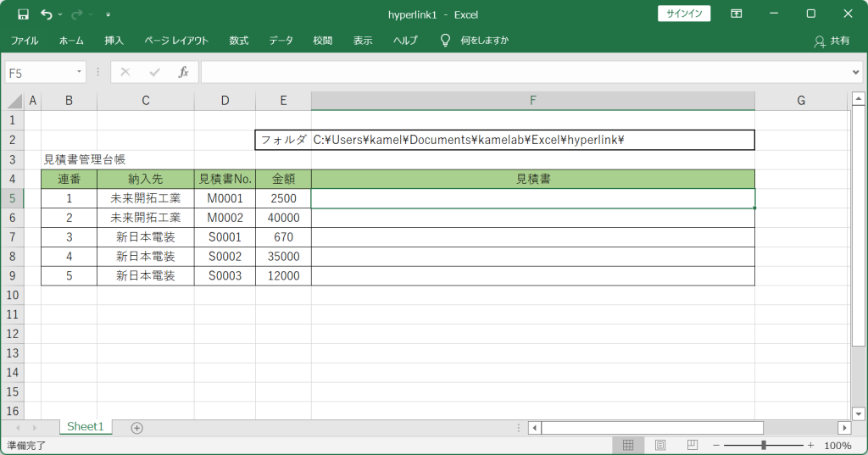Image resolution: width=868 pixels, height=455 pixels.
Task: Click next sheet navigation arrow
Action: tap(34, 428)
